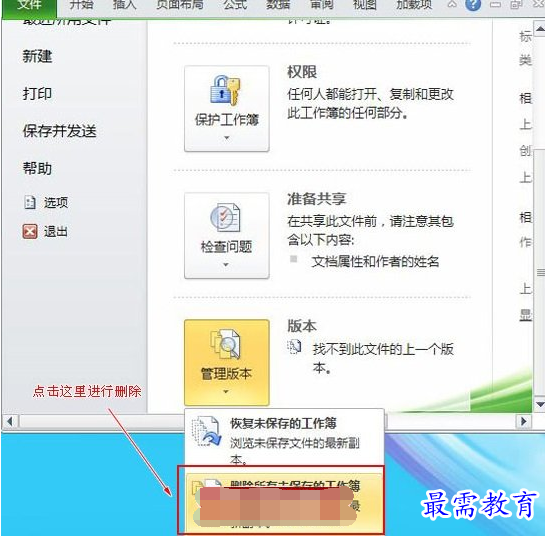Switch to the 插入 ribbon tab
The width and height of the screenshot is (545, 536).
coord(124,5)
